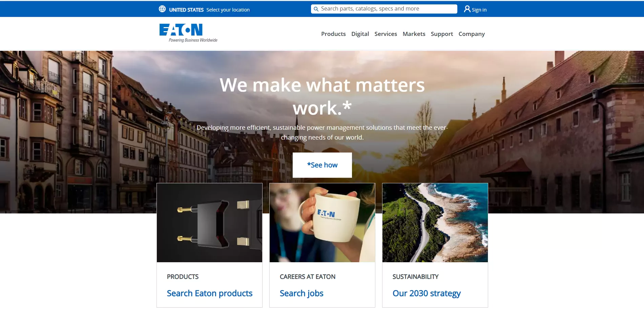The height and width of the screenshot is (310, 644).
Task: Open the Services menu
Action: (x=386, y=34)
